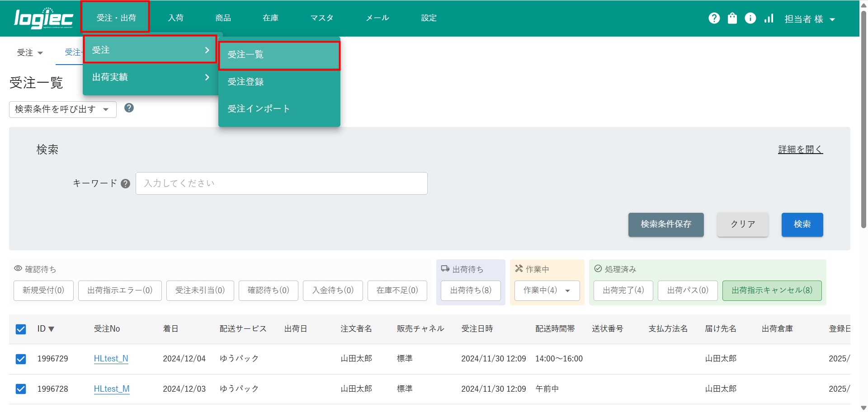This screenshot has width=868, height=412.
Task: Click the blue 検索 button
Action: click(802, 225)
